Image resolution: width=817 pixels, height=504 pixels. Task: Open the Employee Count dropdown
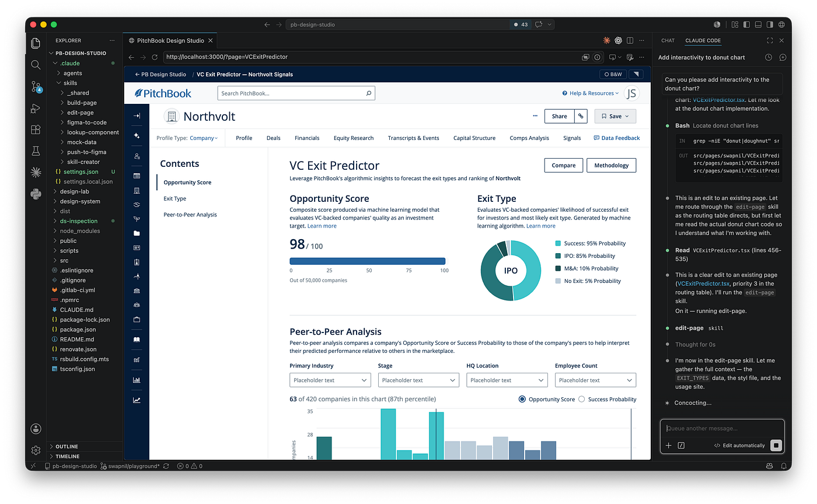[x=595, y=380]
